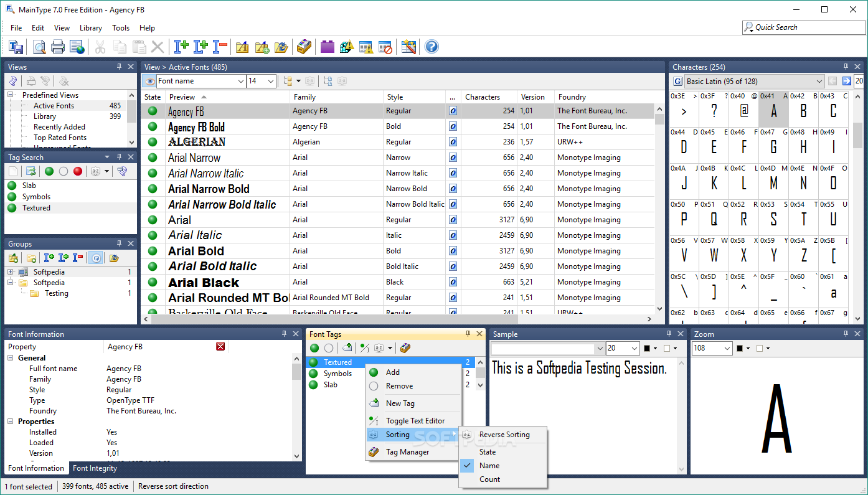
Task: Click the red circle in Tag Search toolbar
Action: click(78, 171)
